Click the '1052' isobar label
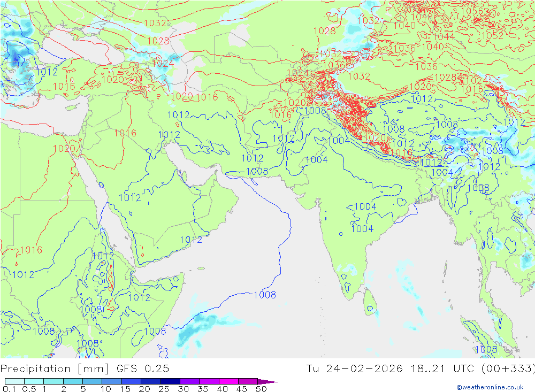This screenshot has width=535, height=392. [492, 35]
